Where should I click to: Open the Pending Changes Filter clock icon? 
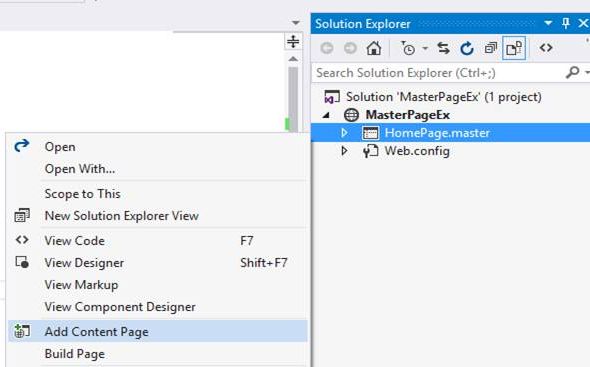pyautogui.click(x=408, y=48)
